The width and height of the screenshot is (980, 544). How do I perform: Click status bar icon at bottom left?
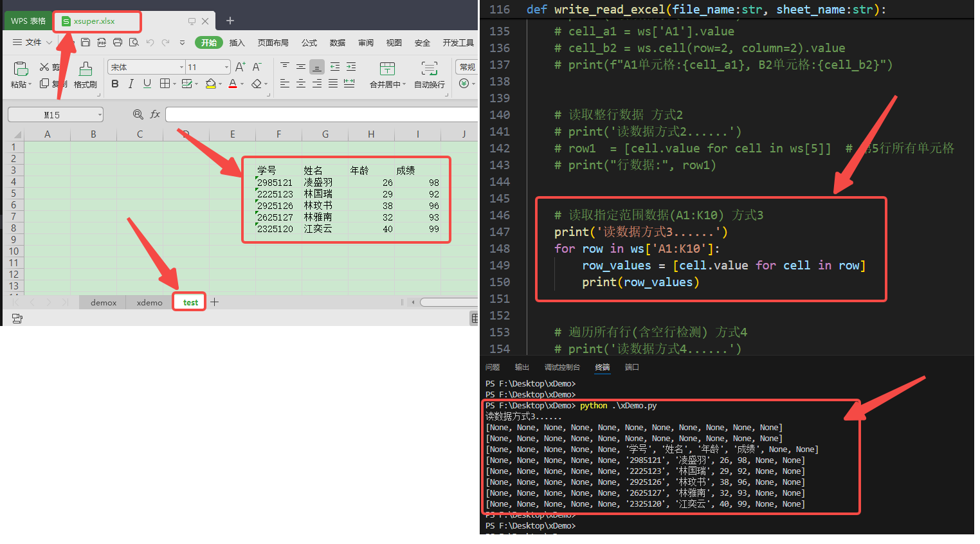click(x=17, y=318)
